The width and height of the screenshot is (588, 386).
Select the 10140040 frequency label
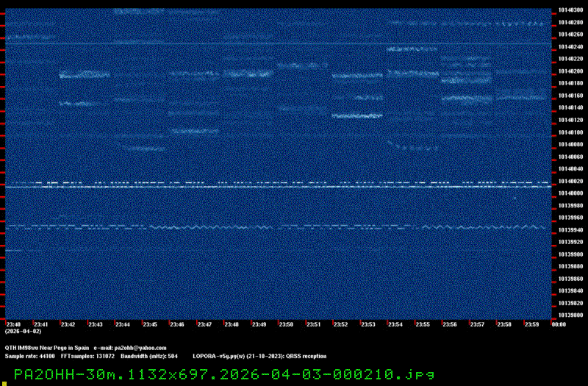tap(571, 169)
